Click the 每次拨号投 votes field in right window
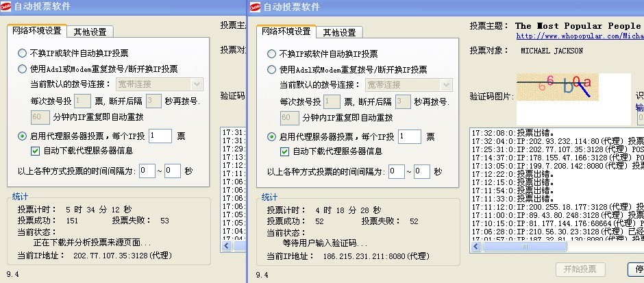644x283 pixels. 332,101
